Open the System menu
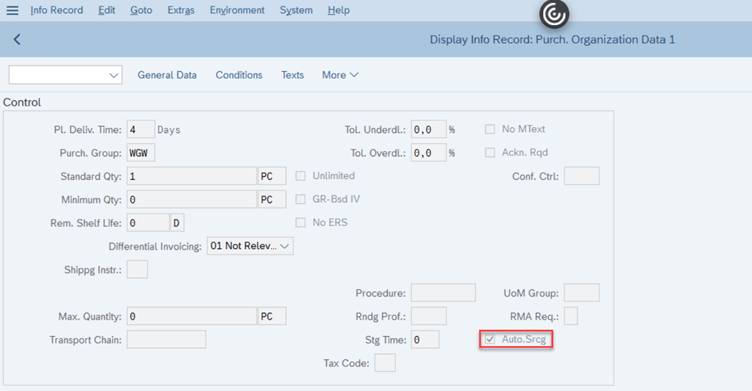The image size is (752, 391). (296, 10)
